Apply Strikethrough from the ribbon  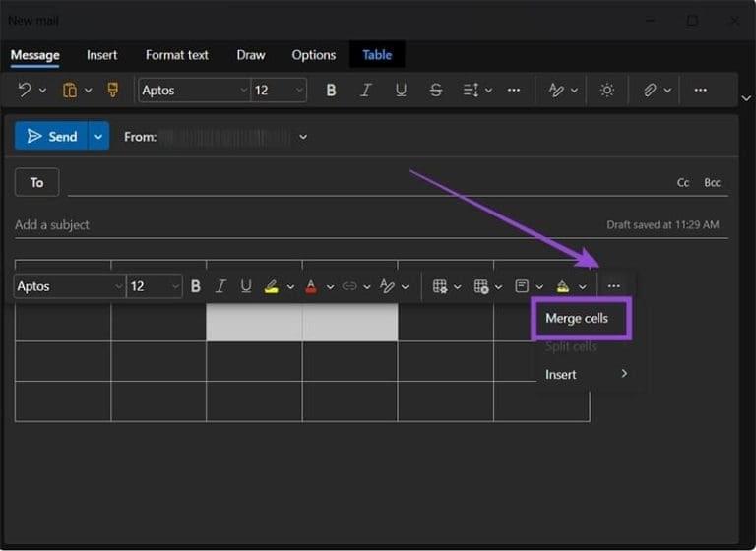[436, 90]
